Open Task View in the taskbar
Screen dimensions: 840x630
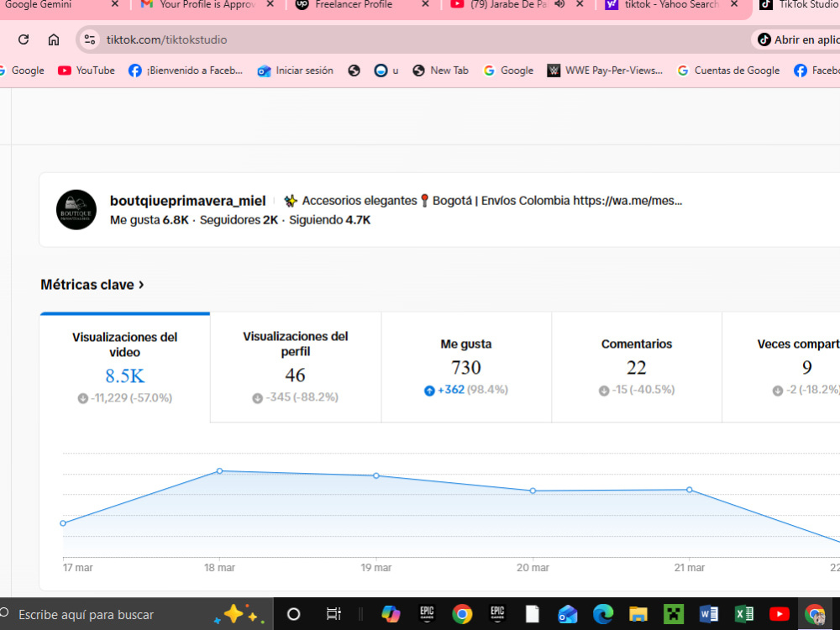click(x=333, y=615)
